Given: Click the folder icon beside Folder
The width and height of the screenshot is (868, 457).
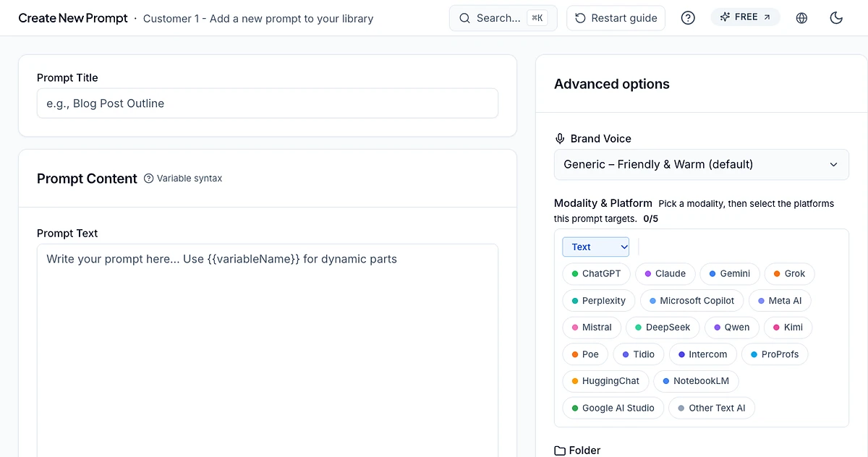Looking at the screenshot, I should [x=560, y=451].
